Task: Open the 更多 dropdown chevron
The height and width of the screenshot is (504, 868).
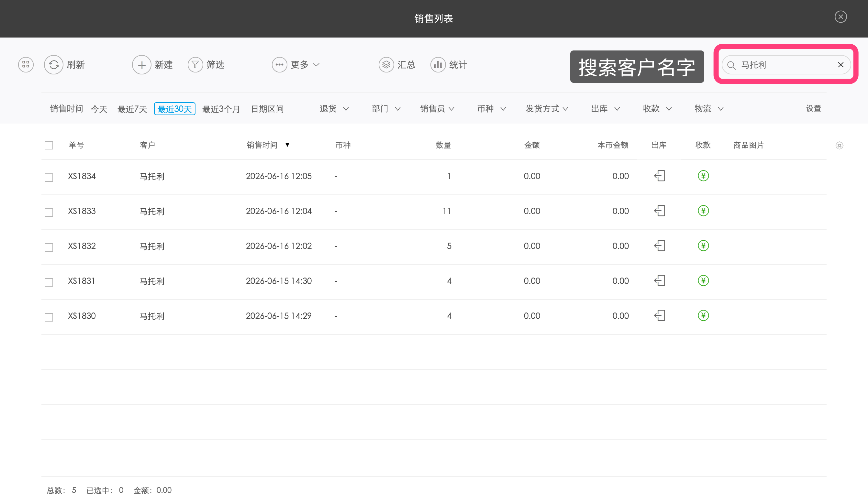Action: point(316,65)
